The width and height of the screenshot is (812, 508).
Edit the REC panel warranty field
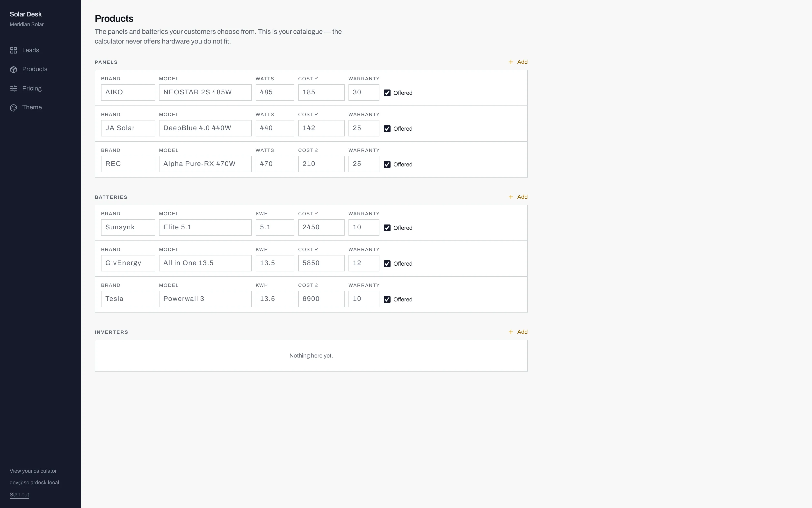pyautogui.click(x=364, y=164)
